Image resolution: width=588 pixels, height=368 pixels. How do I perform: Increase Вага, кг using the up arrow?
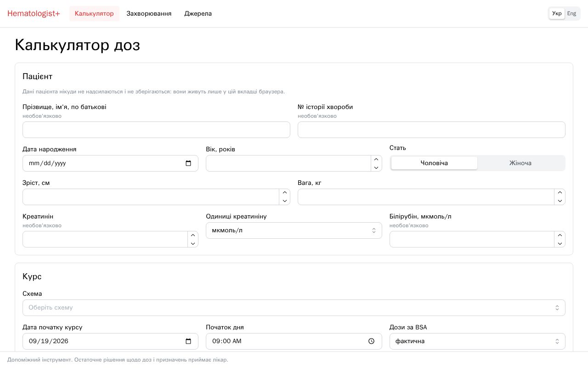[560, 193]
